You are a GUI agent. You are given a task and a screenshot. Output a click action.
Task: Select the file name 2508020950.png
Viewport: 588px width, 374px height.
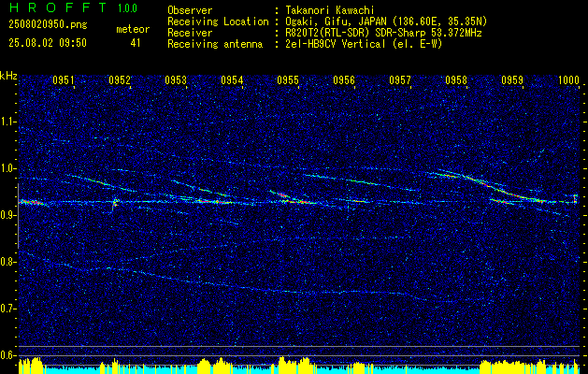click(48, 25)
